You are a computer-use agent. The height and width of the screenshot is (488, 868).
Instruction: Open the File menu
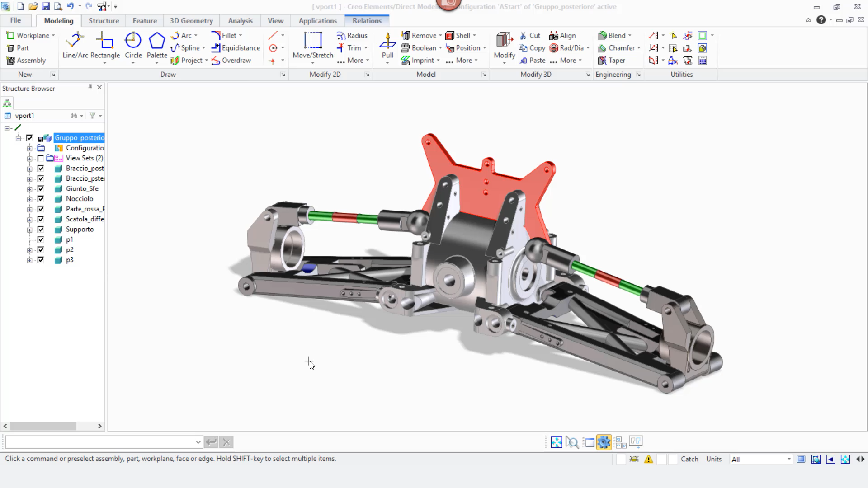(x=15, y=20)
